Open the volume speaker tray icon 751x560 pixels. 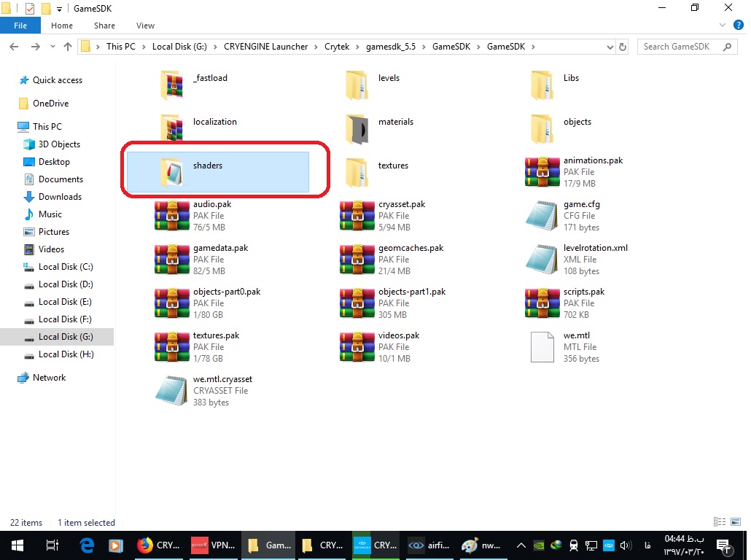click(x=626, y=545)
